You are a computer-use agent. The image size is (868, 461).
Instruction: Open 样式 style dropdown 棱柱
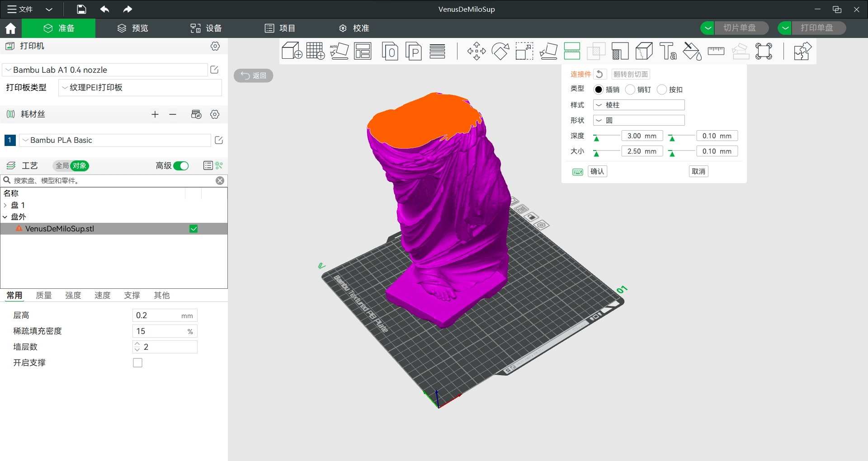click(639, 105)
